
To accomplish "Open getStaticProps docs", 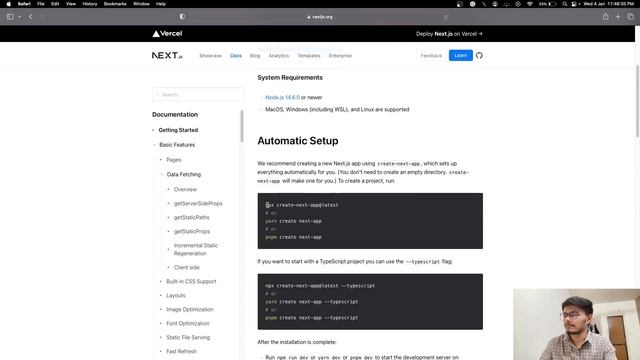I will (x=192, y=231).
